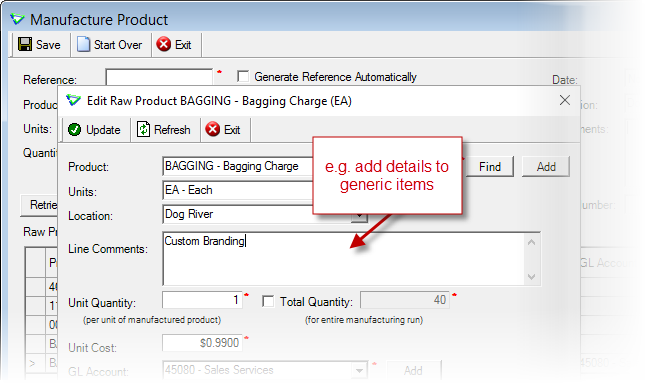
Task: Click the red Exit icon in Manufacture Product toolbar
Action: [x=163, y=44]
